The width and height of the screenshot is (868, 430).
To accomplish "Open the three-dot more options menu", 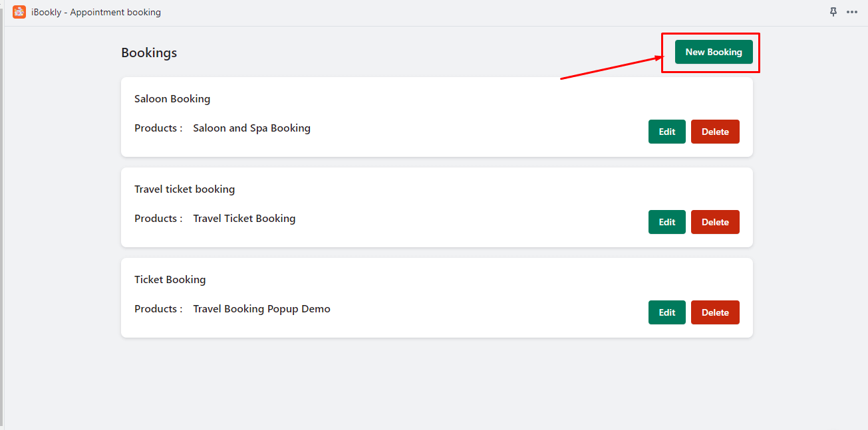I will pyautogui.click(x=852, y=12).
